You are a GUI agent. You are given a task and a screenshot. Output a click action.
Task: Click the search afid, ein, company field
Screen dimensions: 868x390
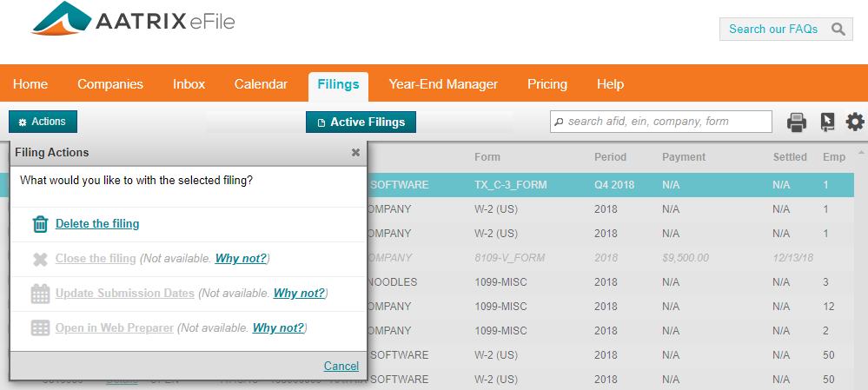tap(666, 122)
